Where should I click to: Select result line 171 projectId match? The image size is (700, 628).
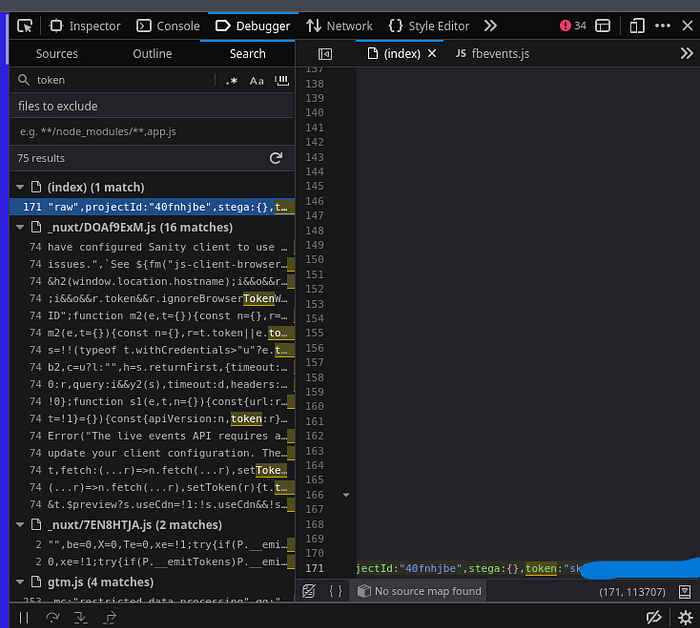click(x=152, y=207)
